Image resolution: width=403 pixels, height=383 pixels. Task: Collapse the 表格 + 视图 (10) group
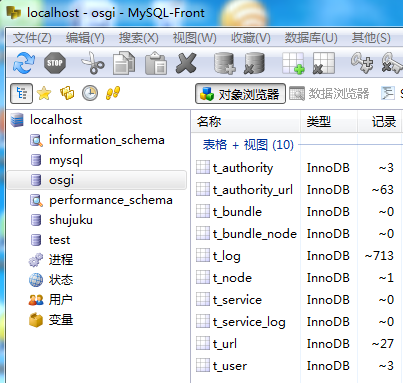pyautogui.click(x=248, y=145)
